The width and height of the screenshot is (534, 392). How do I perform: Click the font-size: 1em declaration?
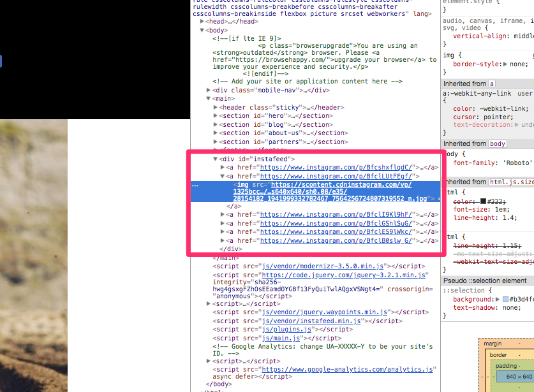coord(481,210)
